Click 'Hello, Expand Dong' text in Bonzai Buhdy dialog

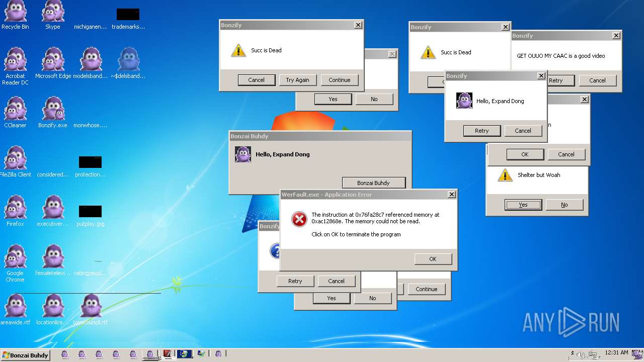click(x=283, y=154)
